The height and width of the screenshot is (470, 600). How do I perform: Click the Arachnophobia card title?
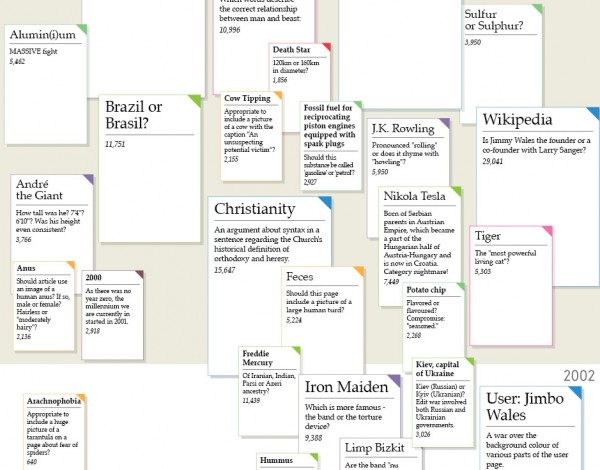pyautogui.click(x=54, y=401)
